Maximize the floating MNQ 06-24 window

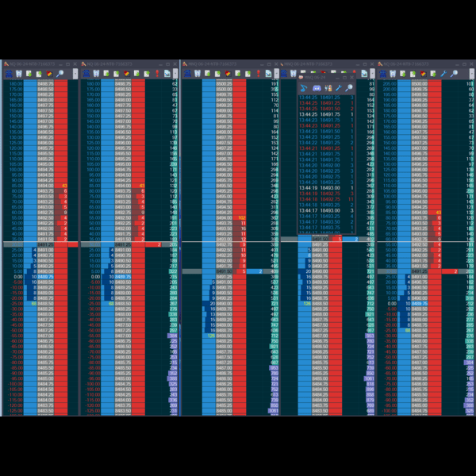click(344, 78)
